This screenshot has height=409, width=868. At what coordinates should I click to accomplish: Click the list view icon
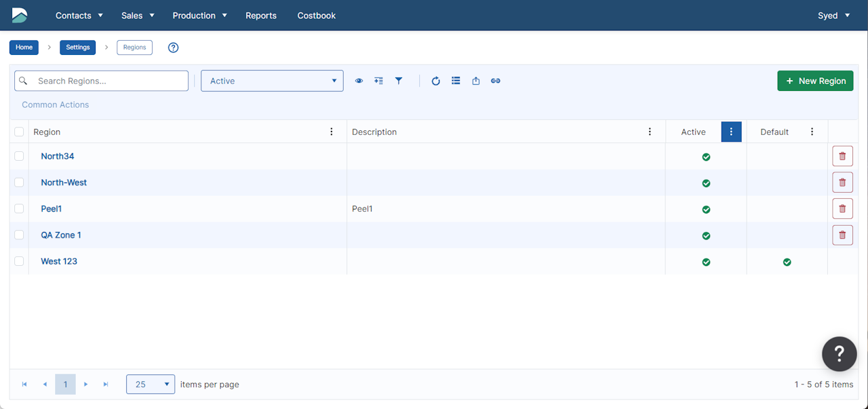click(x=456, y=81)
